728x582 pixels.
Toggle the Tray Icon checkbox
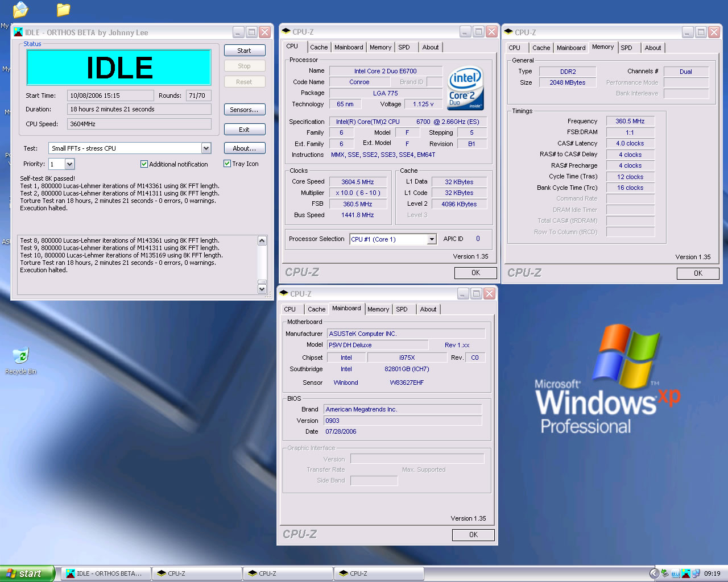(227, 164)
